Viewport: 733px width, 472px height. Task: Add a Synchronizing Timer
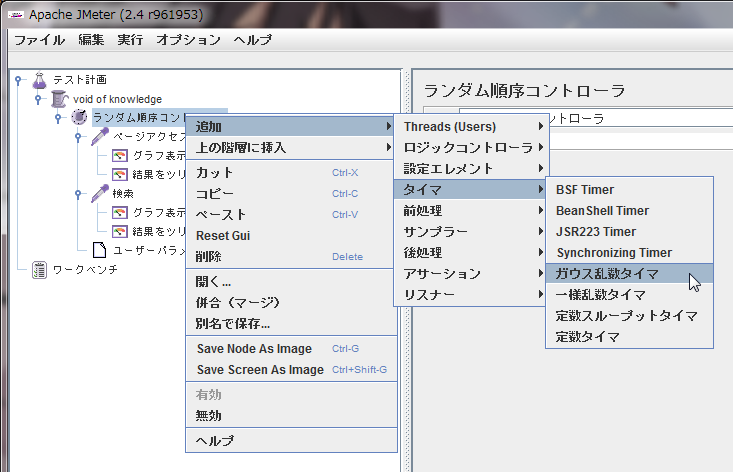click(629, 253)
